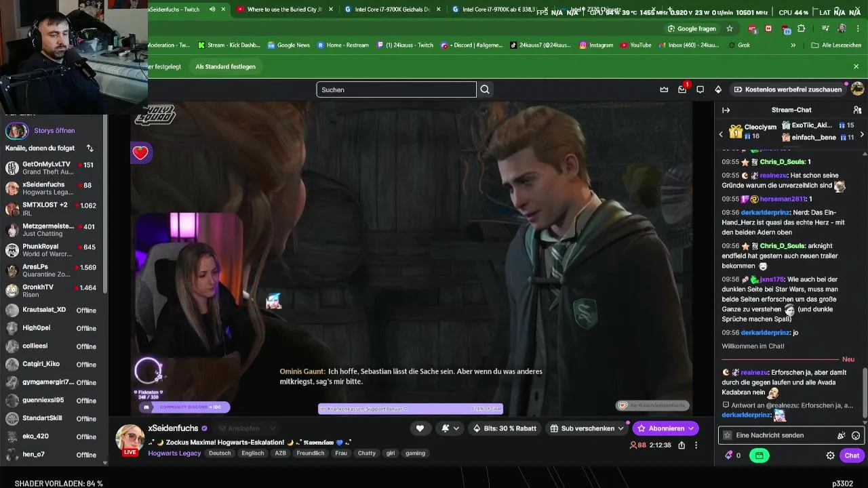The image size is (868, 488).
Task: Click Kostenlos werbefrei zuschauen button
Action: (788, 89)
